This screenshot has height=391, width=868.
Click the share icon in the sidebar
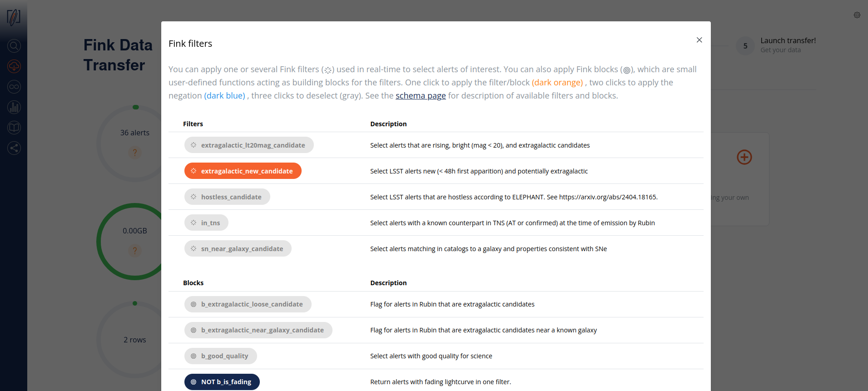tap(14, 148)
